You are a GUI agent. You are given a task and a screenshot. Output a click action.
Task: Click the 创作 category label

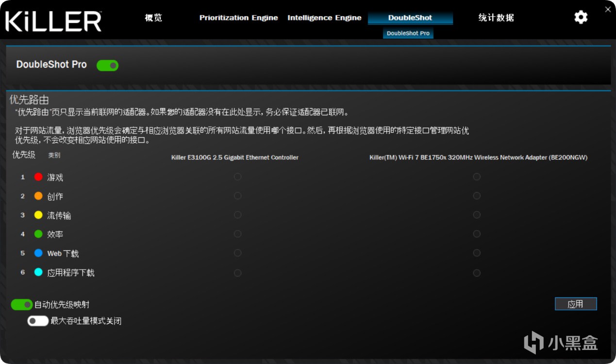[55, 197]
